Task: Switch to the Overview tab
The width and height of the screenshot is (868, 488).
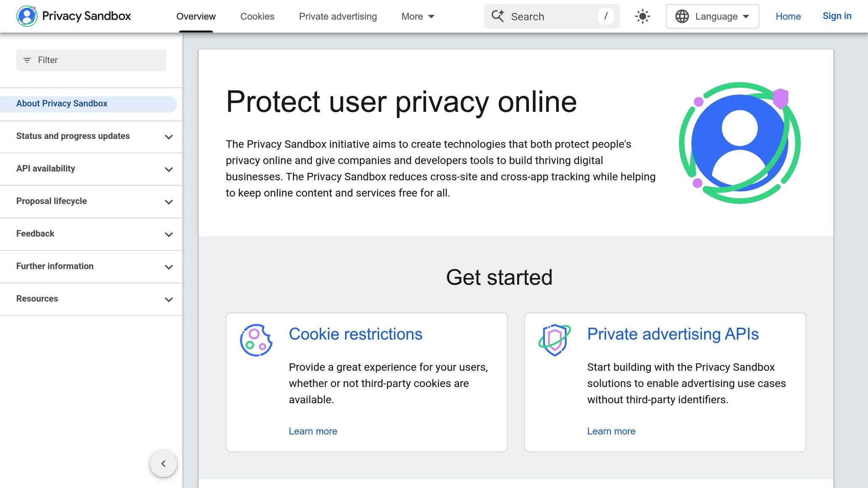Action: 196,17
